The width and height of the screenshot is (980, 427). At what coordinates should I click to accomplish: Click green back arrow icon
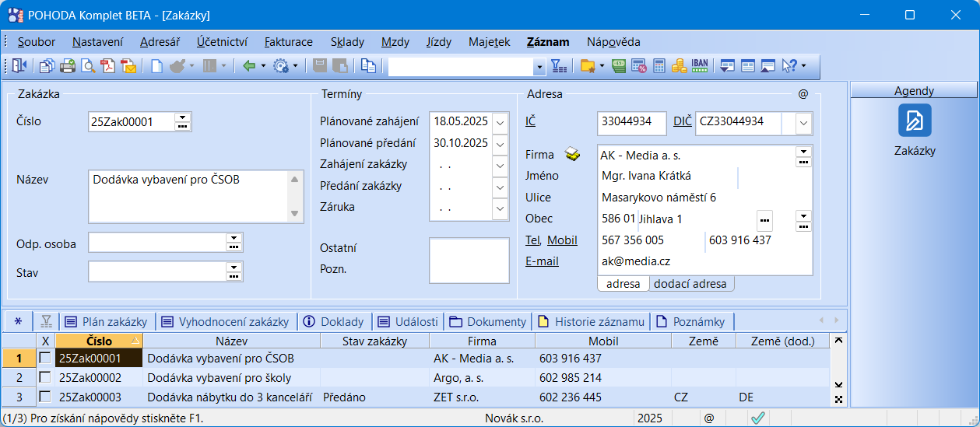coord(249,66)
